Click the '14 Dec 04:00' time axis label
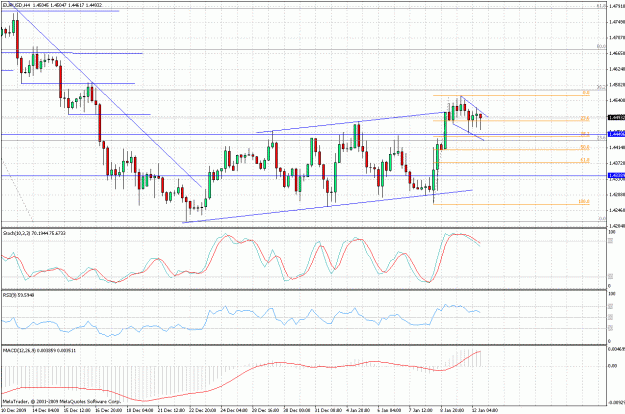625x414 pixels. (x=45, y=410)
